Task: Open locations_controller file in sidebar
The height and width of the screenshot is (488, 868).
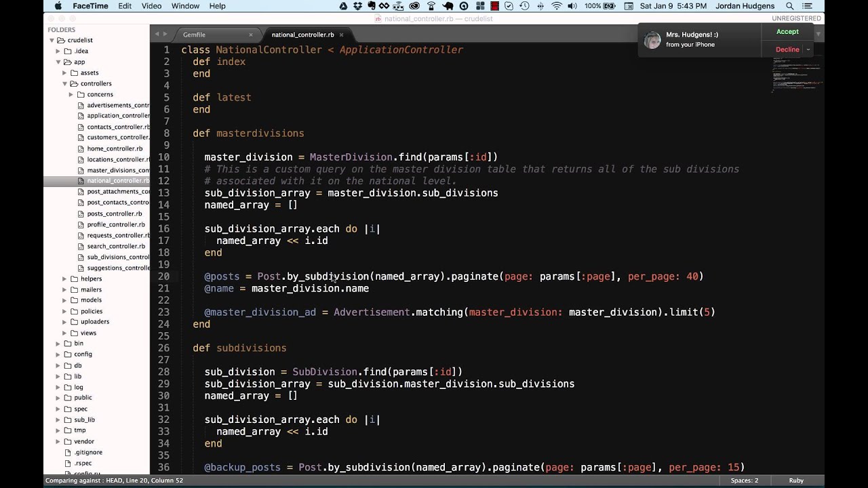Action: 118,159
